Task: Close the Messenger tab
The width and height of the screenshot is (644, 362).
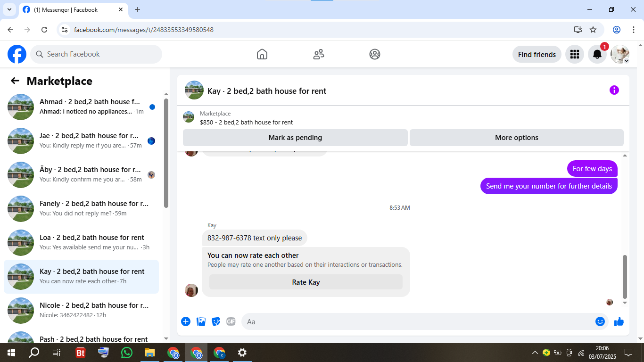Action: point(121,9)
